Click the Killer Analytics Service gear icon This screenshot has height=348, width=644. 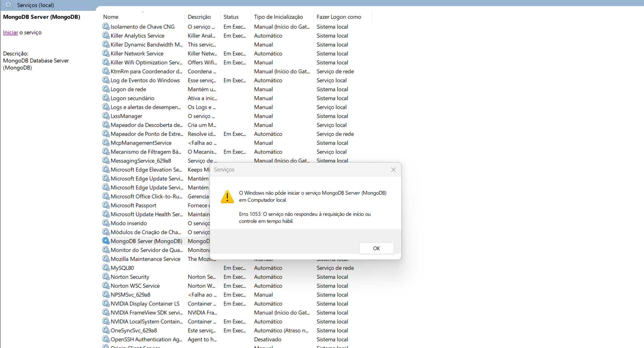106,35
